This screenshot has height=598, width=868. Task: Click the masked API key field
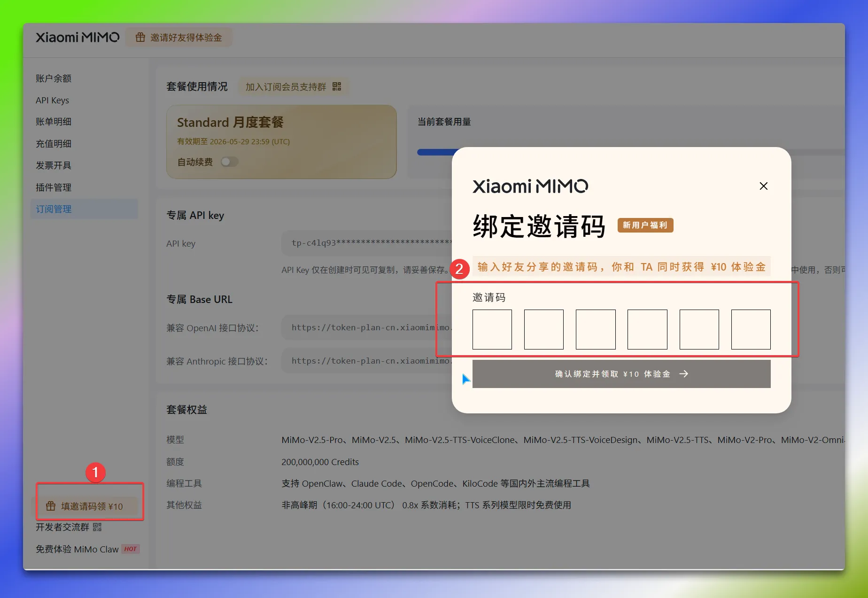366,243
